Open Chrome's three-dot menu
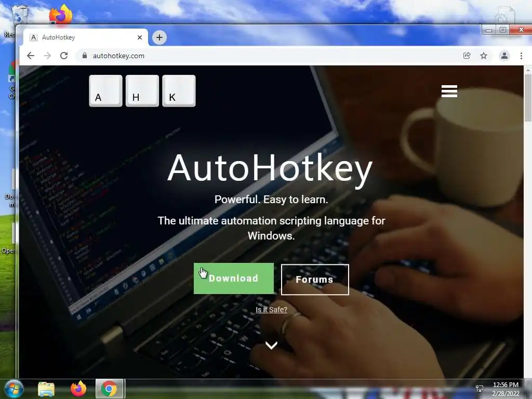 (521, 56)
